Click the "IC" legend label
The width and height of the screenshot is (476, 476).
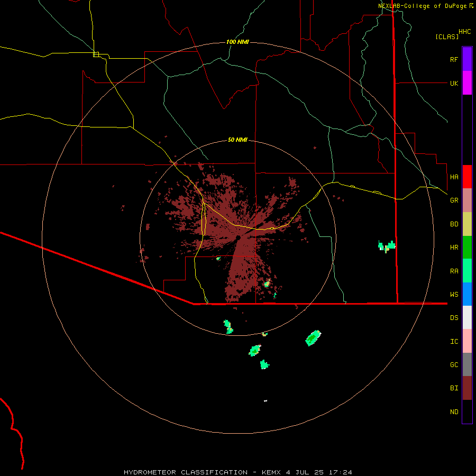click(454, 342)
